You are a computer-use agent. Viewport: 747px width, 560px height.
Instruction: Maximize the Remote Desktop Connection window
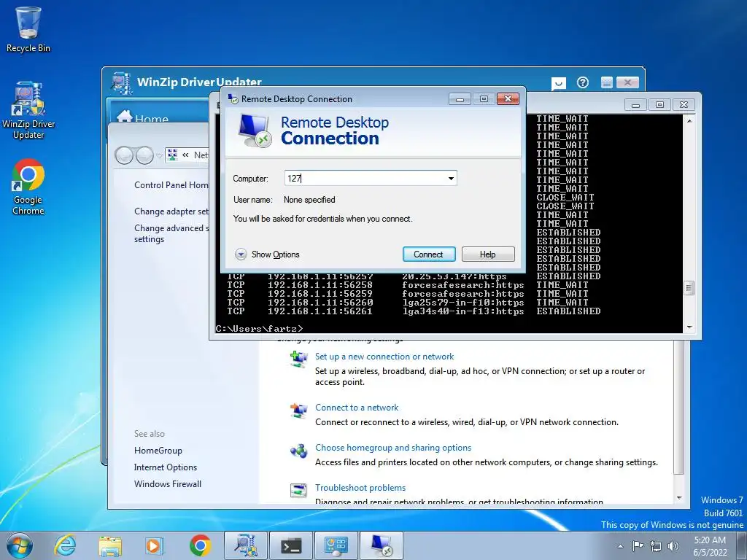tap(484, 98)
